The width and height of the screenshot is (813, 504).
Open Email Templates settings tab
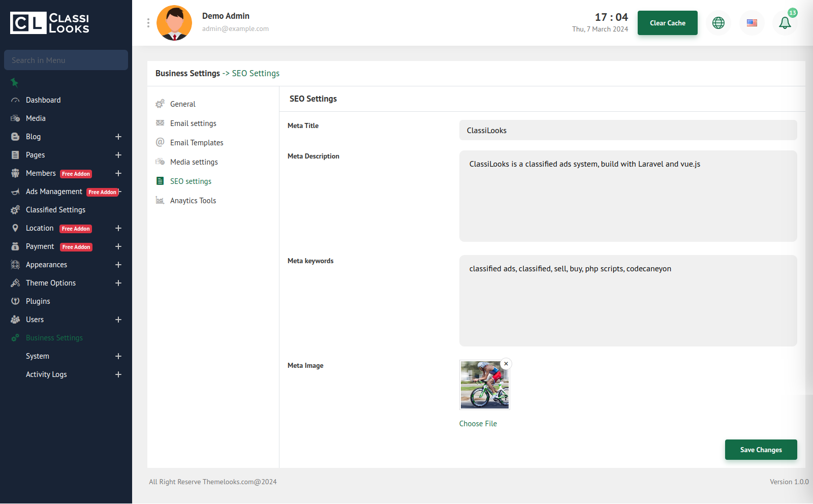point(197,143)
